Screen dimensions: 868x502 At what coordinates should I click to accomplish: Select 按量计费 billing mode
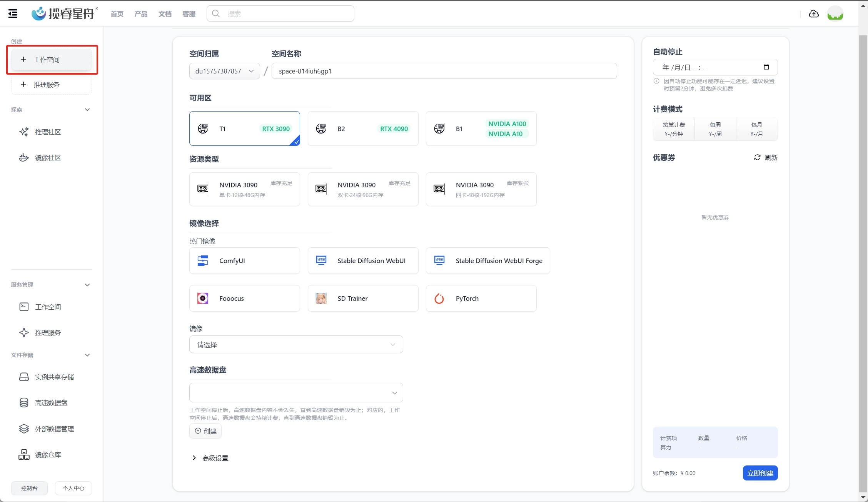point(674,129)
